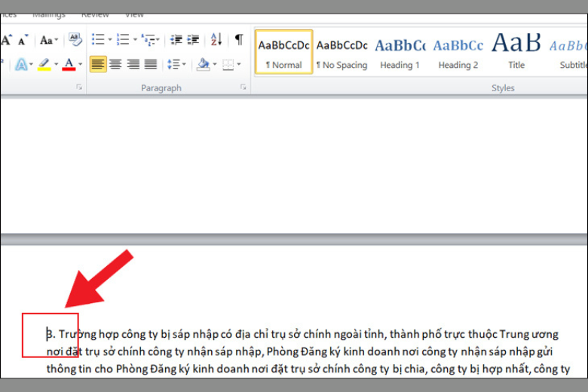Click the word "Trường" in the document
The width and height of the screenshot is (588, 392).
click(77, 334)
